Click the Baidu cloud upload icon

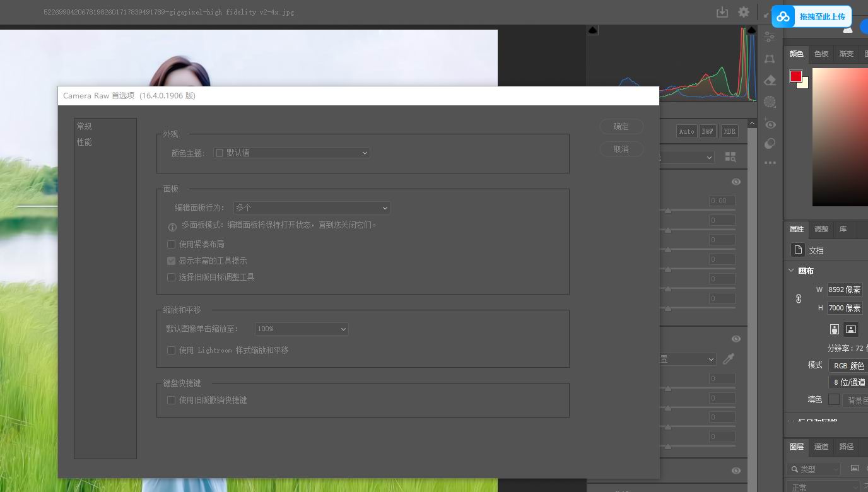(783, 17)
